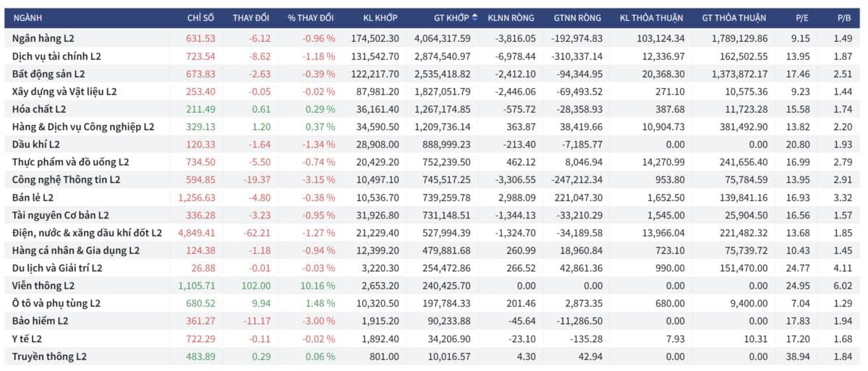Viewport: 868px width, 371px height.
Task: Open the Bất động sản L2 sector
Action: point(433,74)
